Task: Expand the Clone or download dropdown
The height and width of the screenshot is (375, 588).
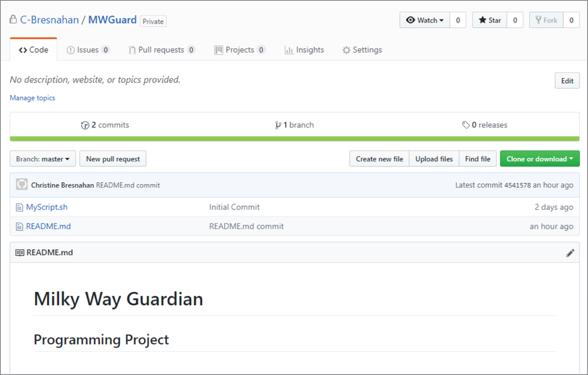Action: coord(540,159)
